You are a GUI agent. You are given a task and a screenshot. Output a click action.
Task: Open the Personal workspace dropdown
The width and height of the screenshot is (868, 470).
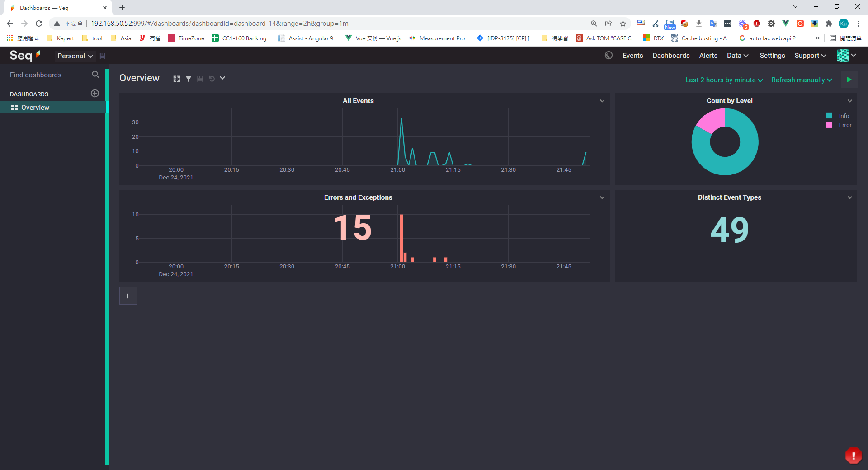point(75,56)
